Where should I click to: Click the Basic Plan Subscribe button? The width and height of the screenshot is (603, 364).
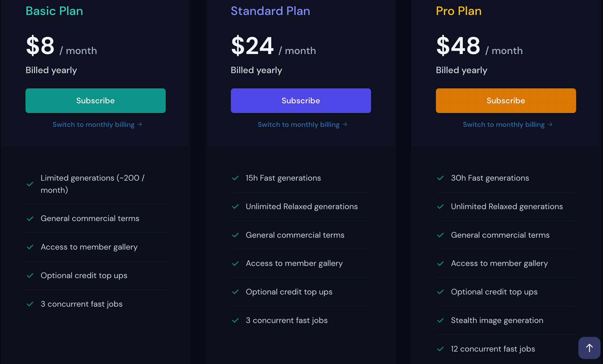point(95,100)
